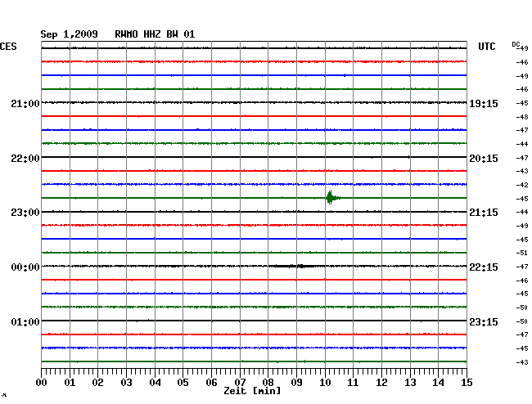This screenshot has height=404, width=532.
Task: Click the 23:00 local time label
Action: (x=25, y=213)
